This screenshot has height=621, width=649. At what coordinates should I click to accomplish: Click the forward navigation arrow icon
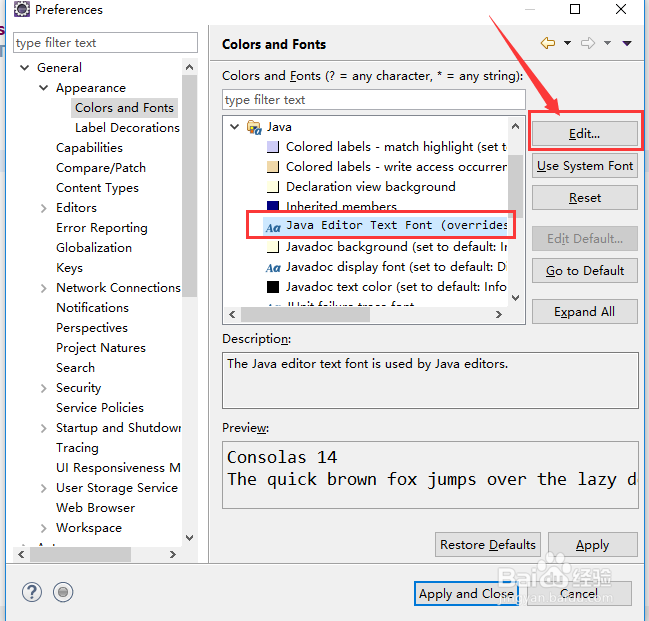pyautogui.click(x=588, y=43)
